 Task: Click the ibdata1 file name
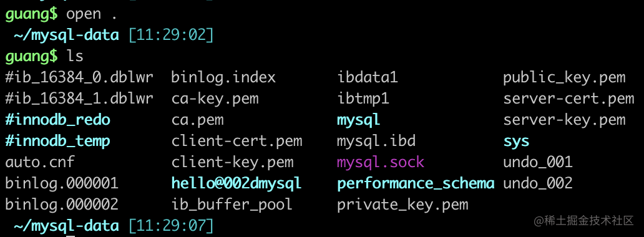click(x=368, y=77)
